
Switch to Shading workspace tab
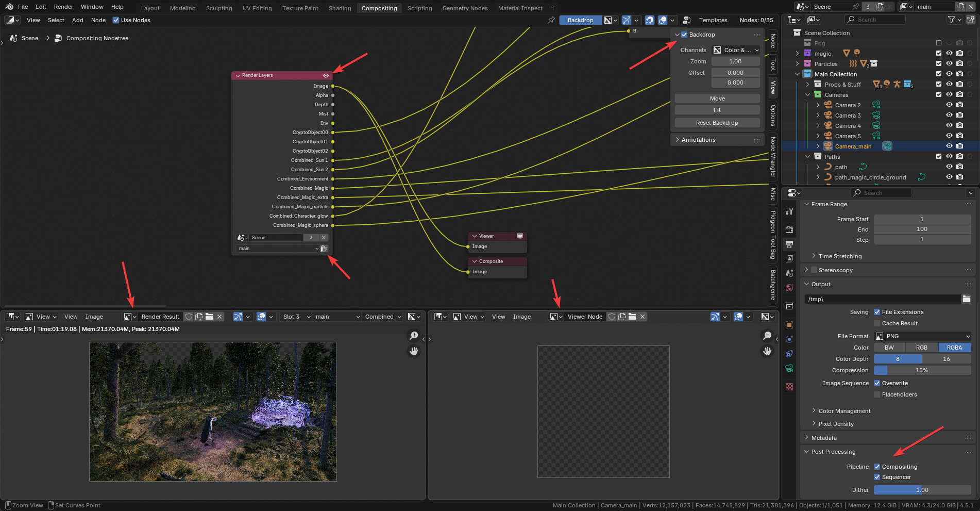click(340, 8)
